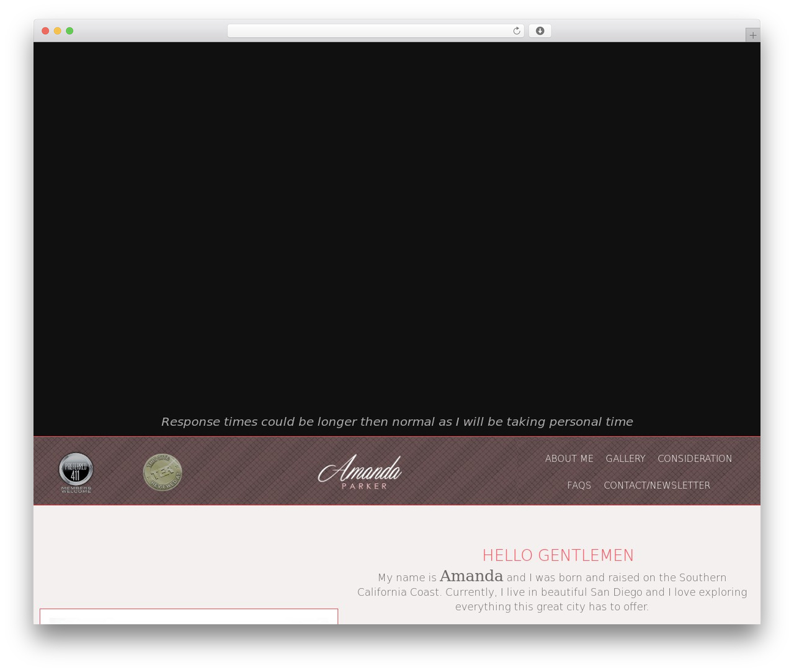Open Contact/Newsletter page

[x=657, y=485]
